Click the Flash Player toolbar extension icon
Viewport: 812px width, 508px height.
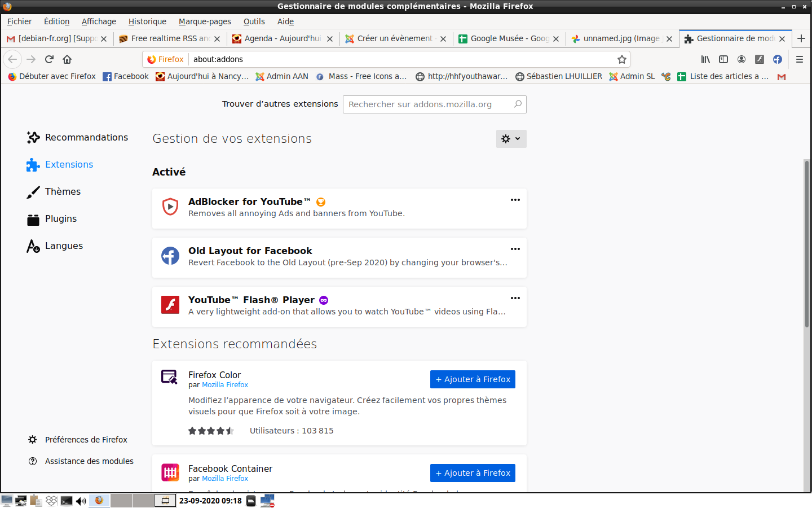click(x=760, y=59)
